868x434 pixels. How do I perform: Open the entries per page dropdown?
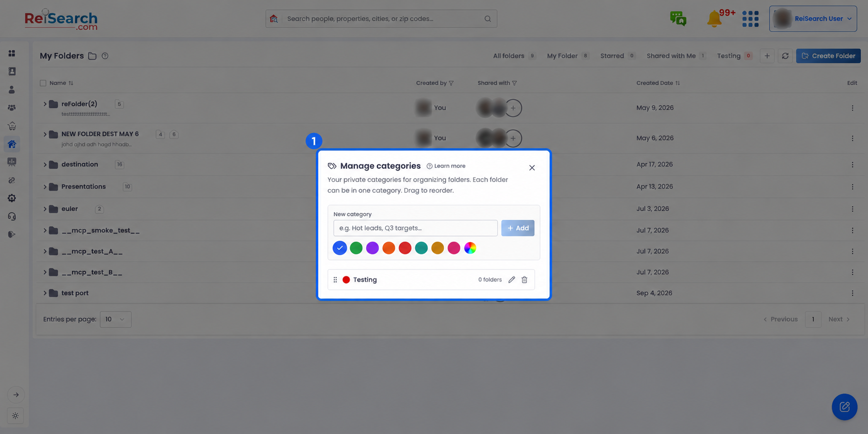coord(115,320)
